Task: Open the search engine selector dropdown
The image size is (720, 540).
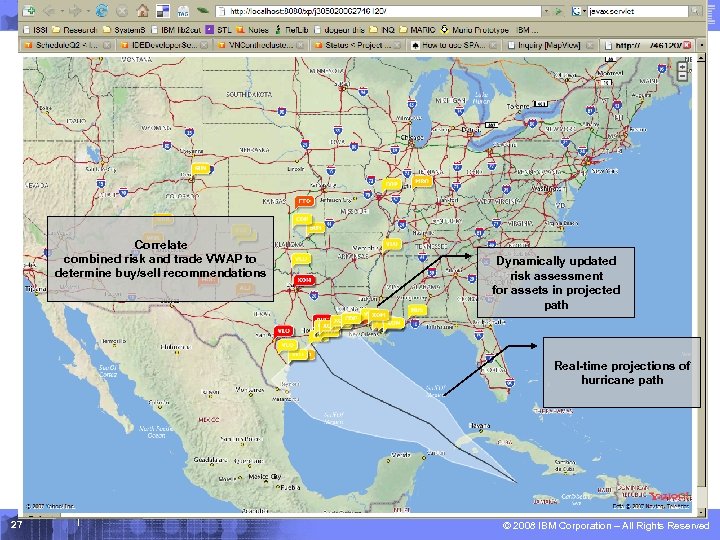Action: (579, 11)
